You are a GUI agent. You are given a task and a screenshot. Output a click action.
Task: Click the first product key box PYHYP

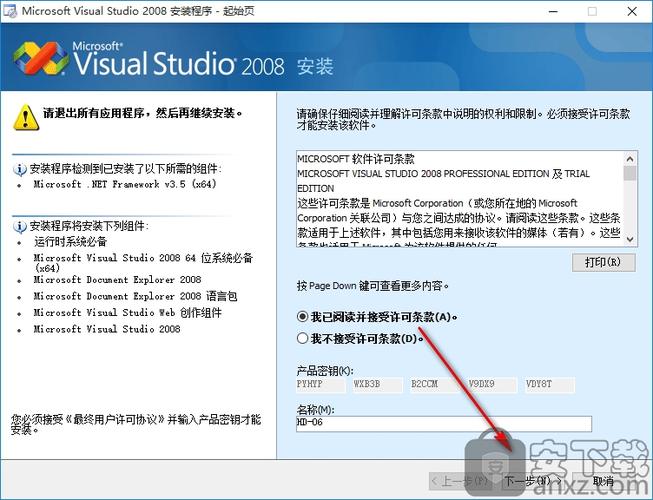321,385
